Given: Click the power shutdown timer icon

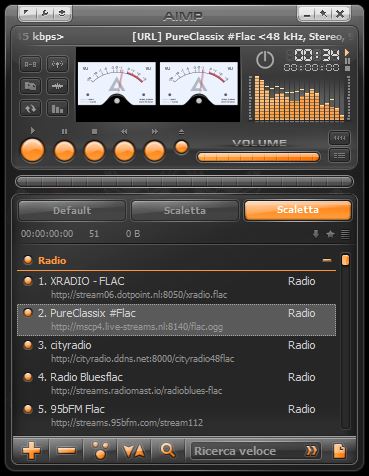Looking at the screenshot, I should click(x=265, y=60).
